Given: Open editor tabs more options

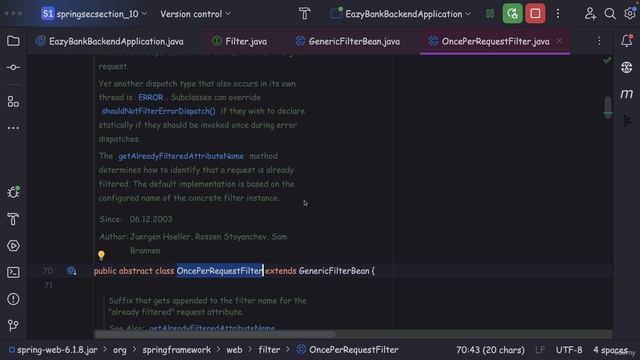Looking at the screenshot, I should [x=599, y=41].
